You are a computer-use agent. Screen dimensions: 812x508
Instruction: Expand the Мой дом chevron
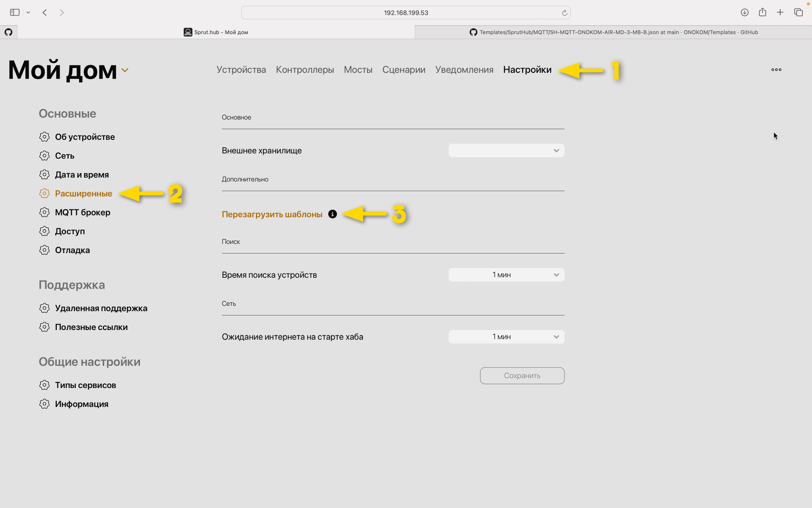(125, 70)
